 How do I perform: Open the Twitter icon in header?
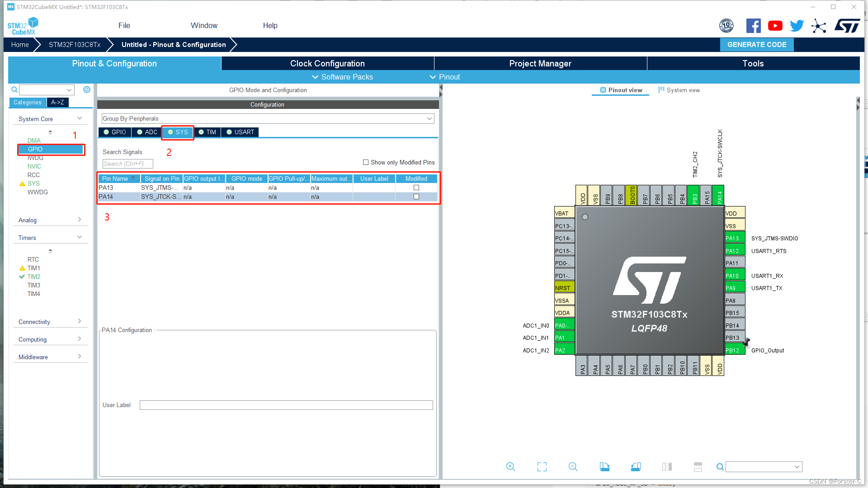pos(797,26)
